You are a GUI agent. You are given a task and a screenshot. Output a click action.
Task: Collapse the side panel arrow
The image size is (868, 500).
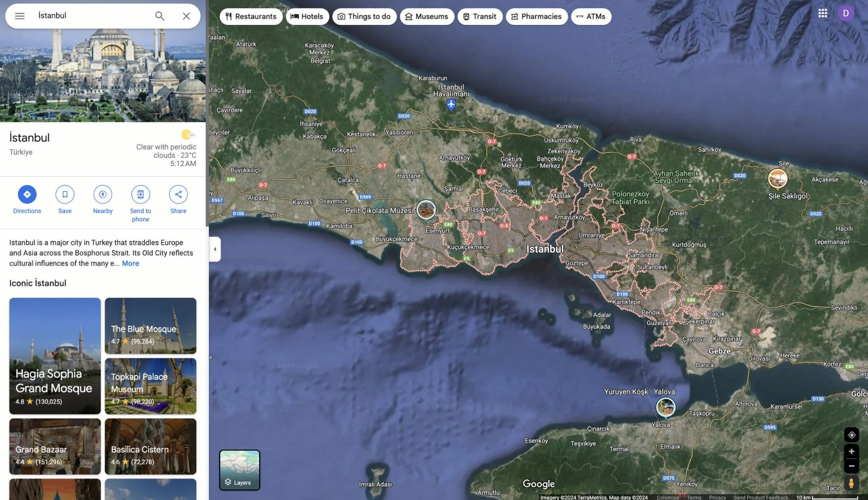point(215,249)
